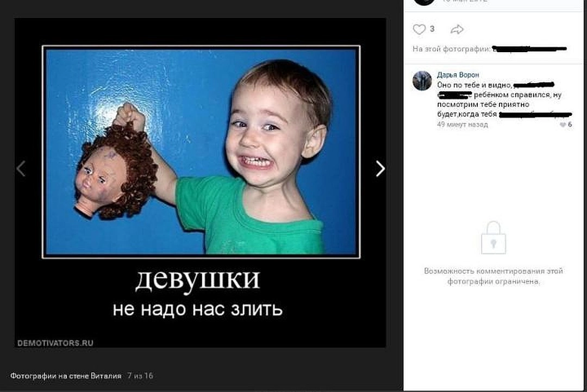
Task: Click the comment text 'Оно по тебе и видно'
Action: pyautogui.click(x=474, y=85)
